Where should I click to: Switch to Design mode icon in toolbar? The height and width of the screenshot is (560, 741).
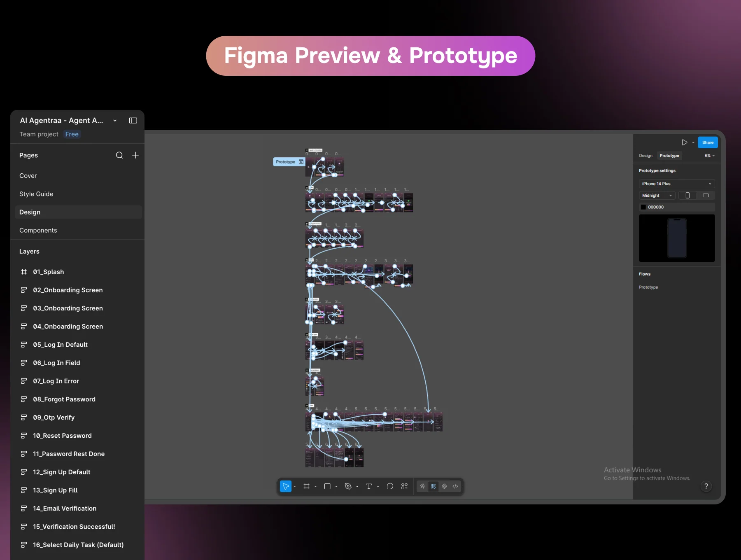point(433,486)
